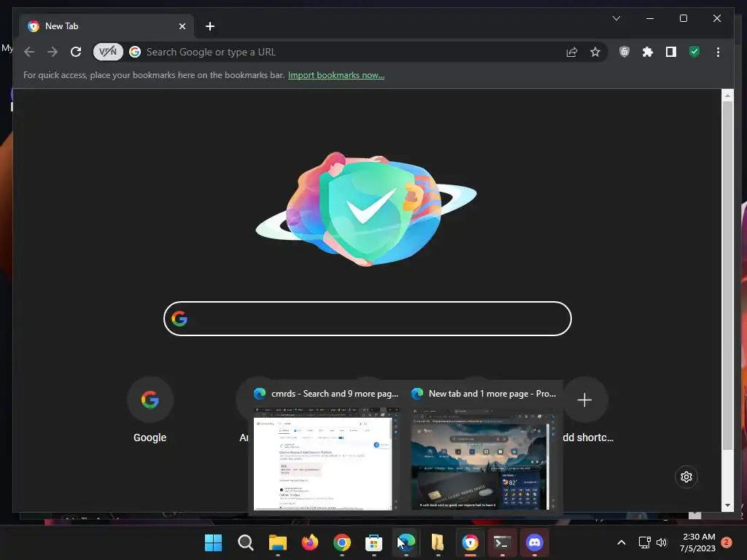The height and width of the screenshot is (560, 747).
Task: Open the yellow folder taskbar icon
Action: [438, 542]
